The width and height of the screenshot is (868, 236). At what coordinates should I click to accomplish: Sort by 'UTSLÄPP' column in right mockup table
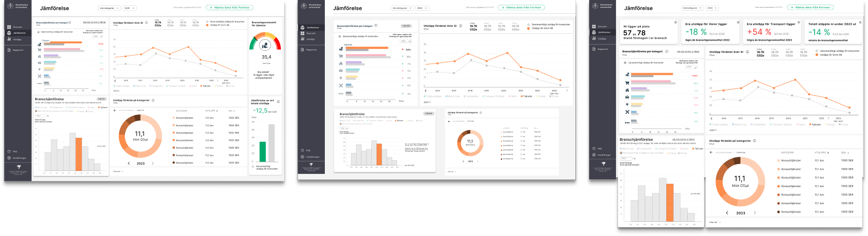tap(822, 152)
